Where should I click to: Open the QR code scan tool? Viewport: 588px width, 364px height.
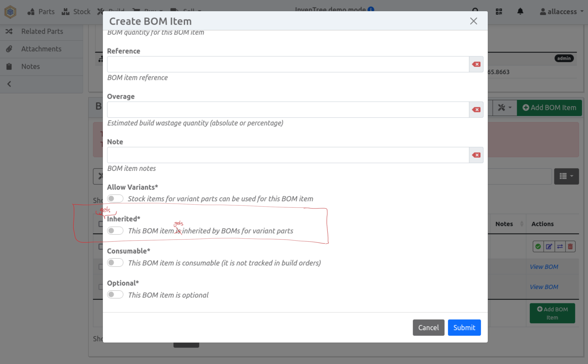click(499, 11)
